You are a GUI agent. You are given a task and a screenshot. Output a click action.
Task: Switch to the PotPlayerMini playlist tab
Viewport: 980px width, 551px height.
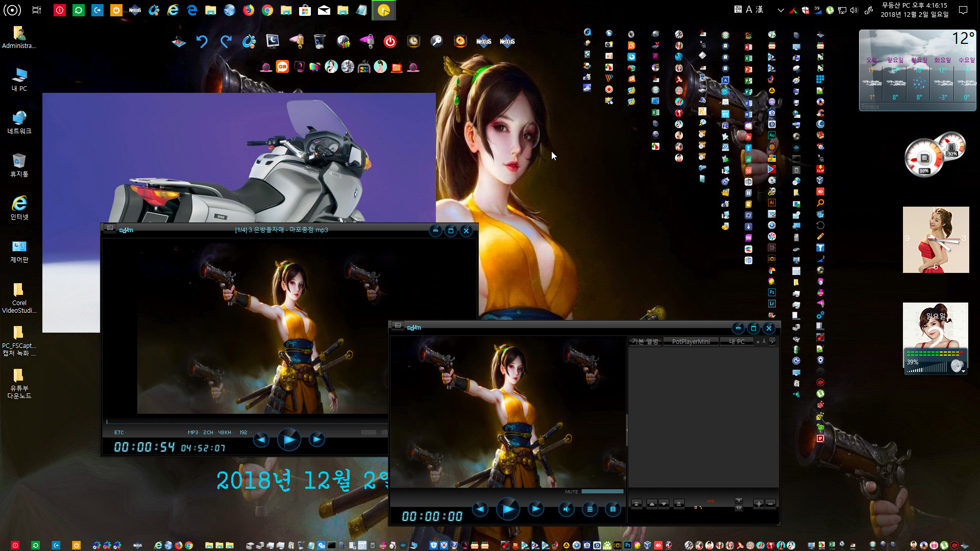(691, 341)
